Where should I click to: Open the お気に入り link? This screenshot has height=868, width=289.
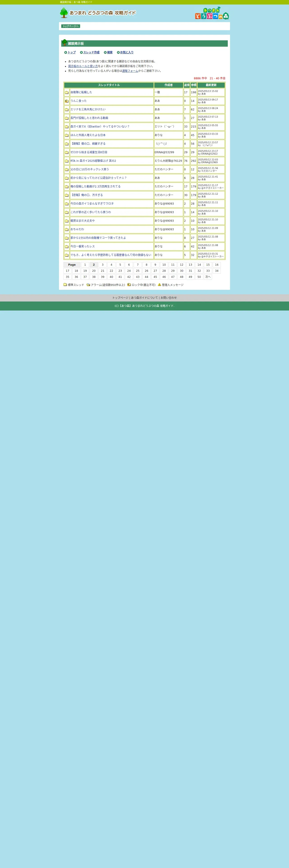[x=127, y=53]
